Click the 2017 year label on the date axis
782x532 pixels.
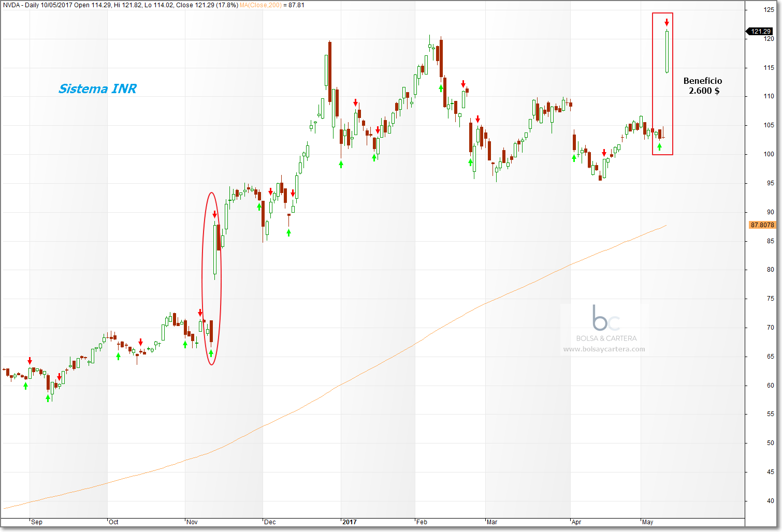(350, 522)
